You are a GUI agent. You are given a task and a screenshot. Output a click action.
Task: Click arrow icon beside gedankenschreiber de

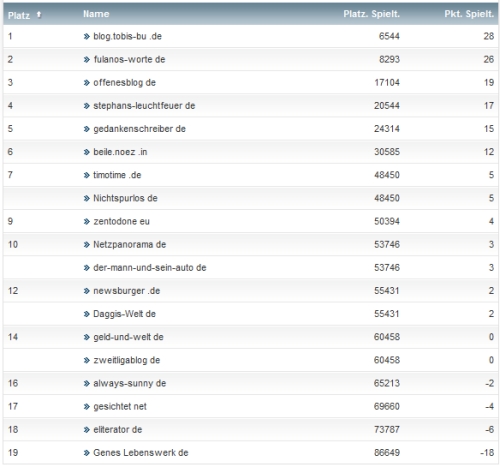87,129
